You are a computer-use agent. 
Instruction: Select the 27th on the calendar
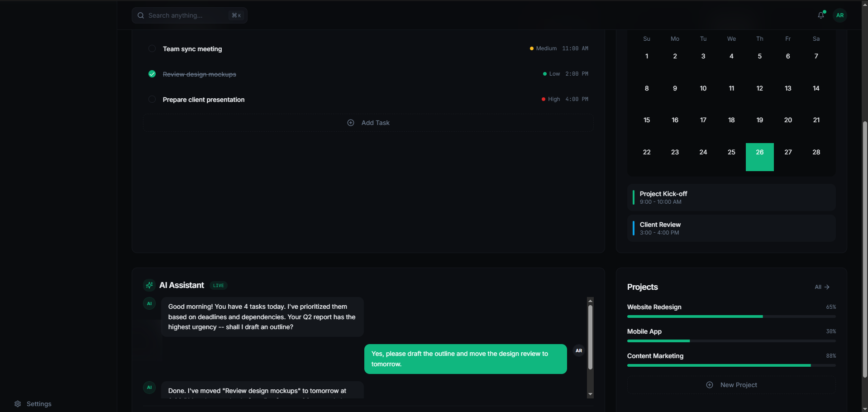788,152
